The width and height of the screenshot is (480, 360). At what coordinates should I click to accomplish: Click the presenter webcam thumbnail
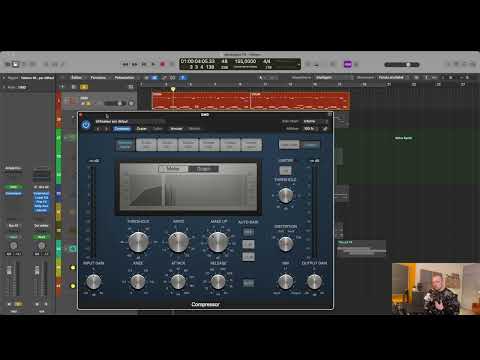(436, 289)
